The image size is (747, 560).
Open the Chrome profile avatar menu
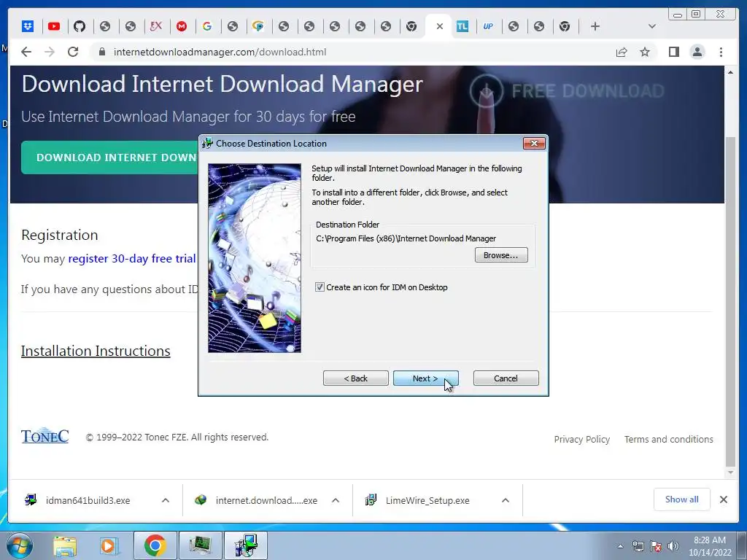(697, 52)
